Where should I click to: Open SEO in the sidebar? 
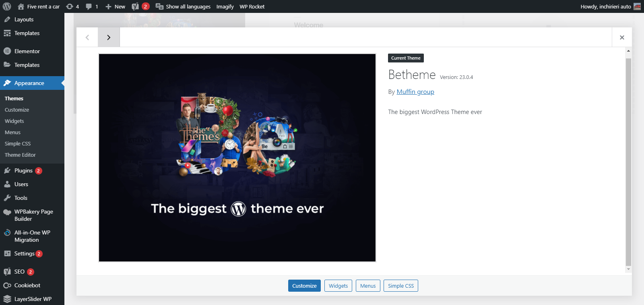[32, 272]
